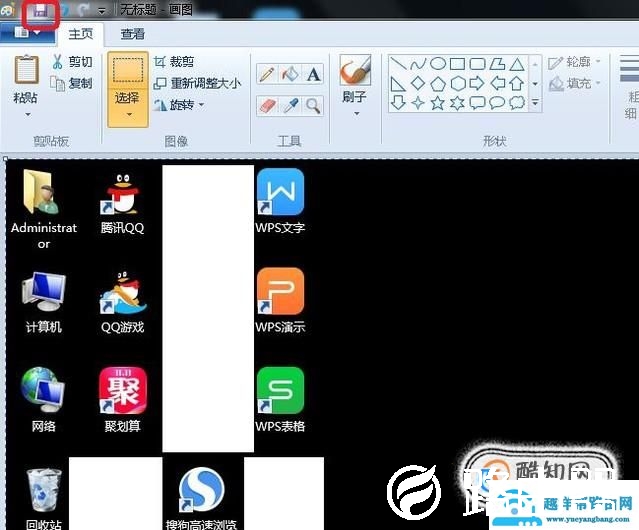Screen dimensions: 639x530
Task: Click 重新调整大小 resize button
Action: point(197,84)
